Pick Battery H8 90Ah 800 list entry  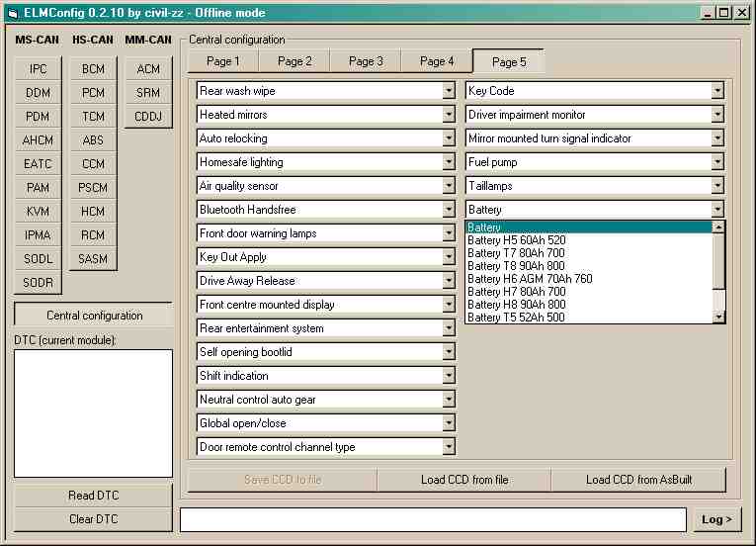516,305
